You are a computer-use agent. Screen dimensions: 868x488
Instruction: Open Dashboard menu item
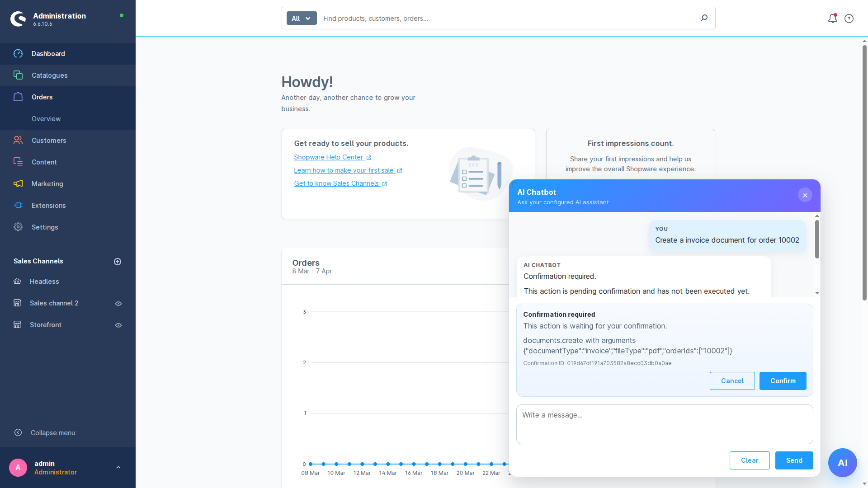click(68, 54)
